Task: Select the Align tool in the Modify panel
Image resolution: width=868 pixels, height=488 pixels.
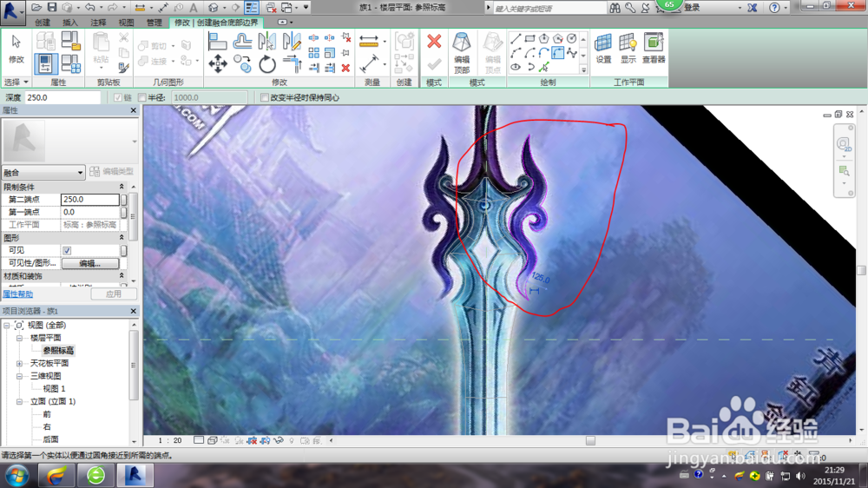Action: click(217, 42)
